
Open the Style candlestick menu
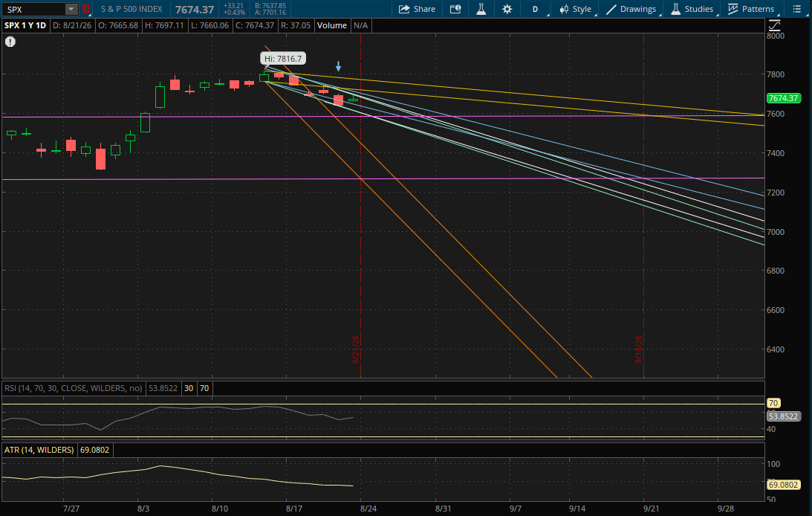point(575,9)
